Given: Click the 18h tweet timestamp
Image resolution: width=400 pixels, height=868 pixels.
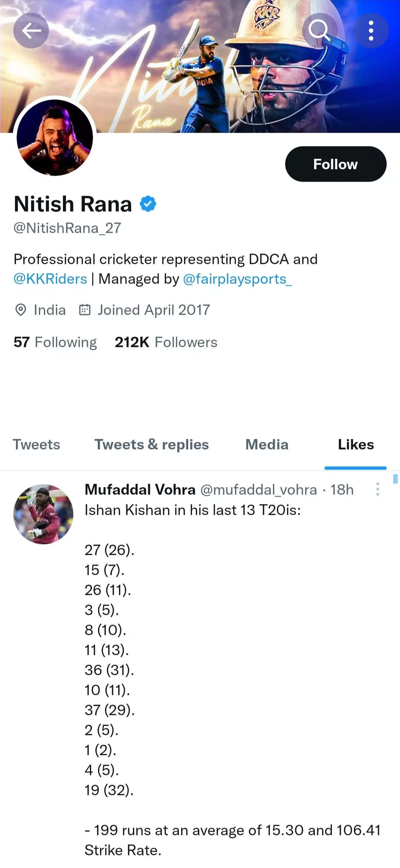Looking at the screenshot, I should pyautogui.click(x=343, y=489).
